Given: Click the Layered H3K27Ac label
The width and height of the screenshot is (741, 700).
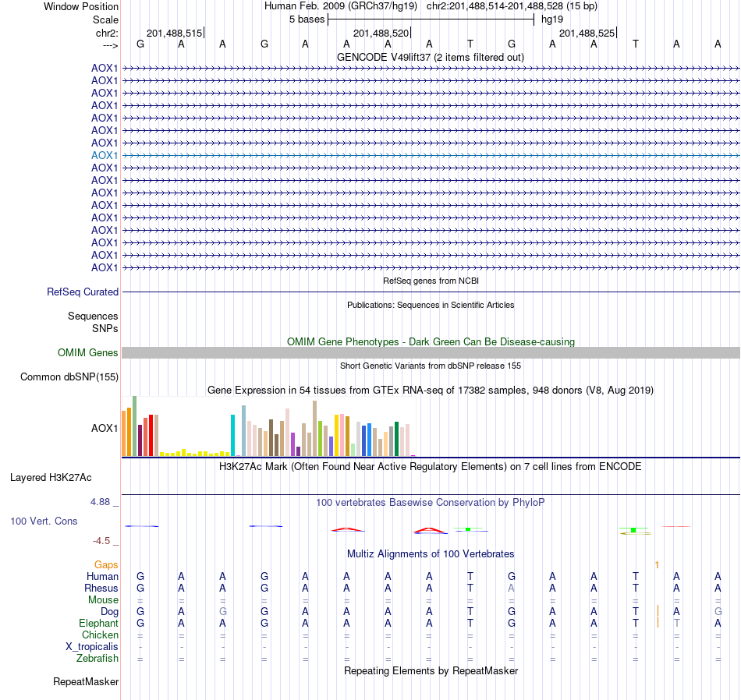Looking at the screenshot, I should 51,478.
